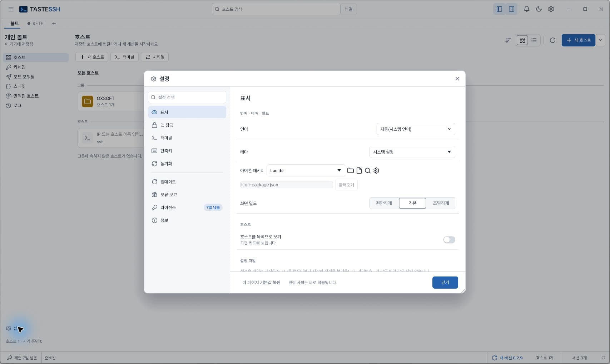Click the small icon at the status bar end
Screen dimensions: 610x364
click(603, 358)
